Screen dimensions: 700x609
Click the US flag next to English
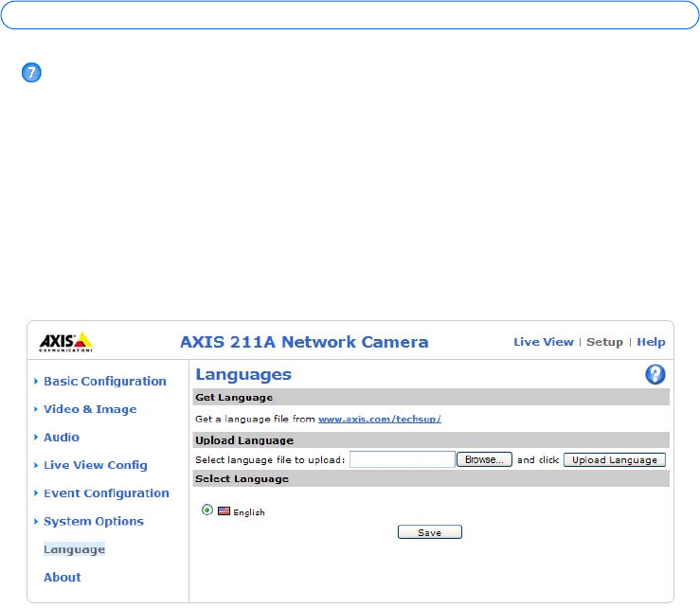pos(224,511)
